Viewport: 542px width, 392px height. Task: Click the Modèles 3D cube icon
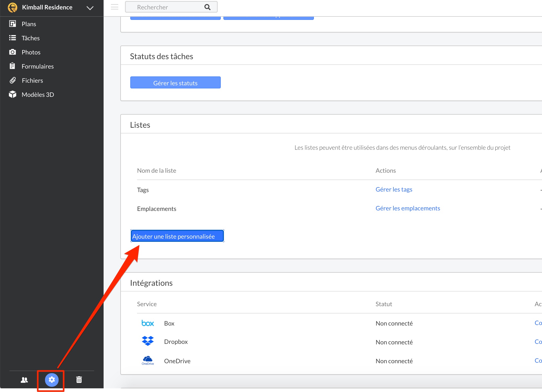click(x=12, y=94)
